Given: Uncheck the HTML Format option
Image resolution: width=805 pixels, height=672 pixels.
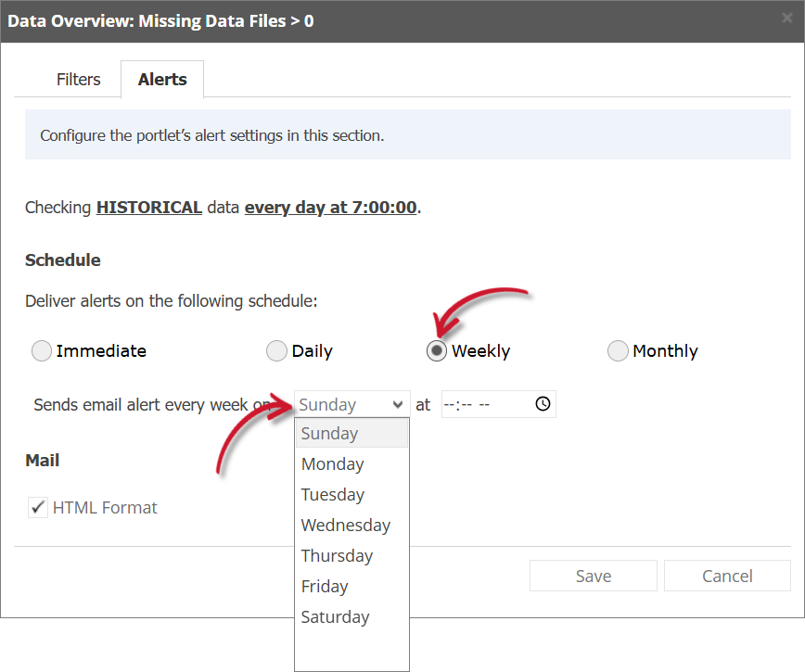Looking at the screenshot, I should pyautogui.click(x=37, y=507).
